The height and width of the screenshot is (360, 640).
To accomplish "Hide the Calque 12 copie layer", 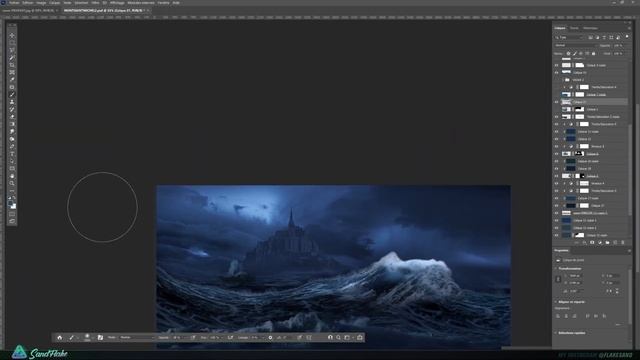I will [x=556, y=131].
